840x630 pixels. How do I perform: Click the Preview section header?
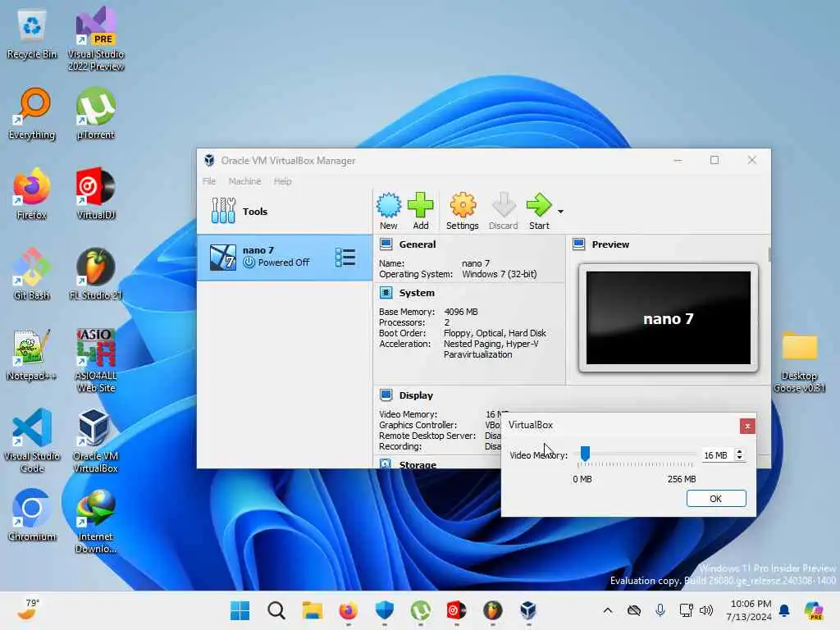[610, 244]
